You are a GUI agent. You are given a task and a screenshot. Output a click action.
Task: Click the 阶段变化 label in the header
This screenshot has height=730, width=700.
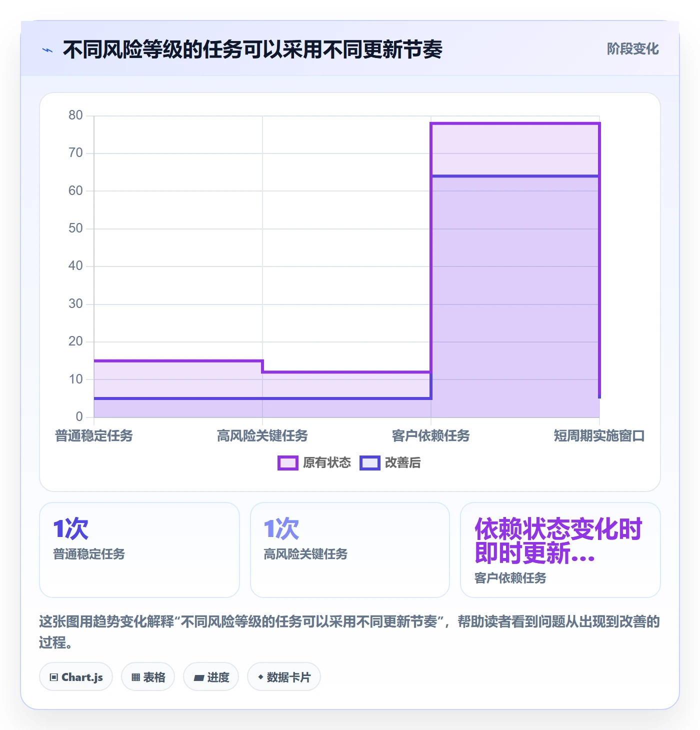click(x=632, y=49)
